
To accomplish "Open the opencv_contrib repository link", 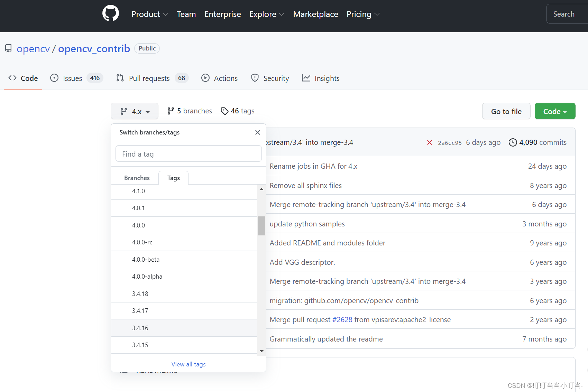I will pyautogui.click(x=94, y=49).
